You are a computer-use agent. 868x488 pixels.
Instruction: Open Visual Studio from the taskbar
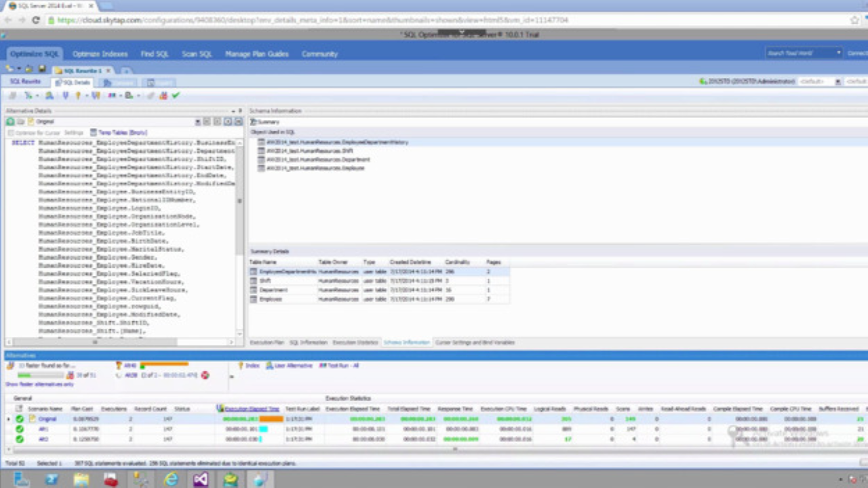pyautogui.click(x=200, y=480)
